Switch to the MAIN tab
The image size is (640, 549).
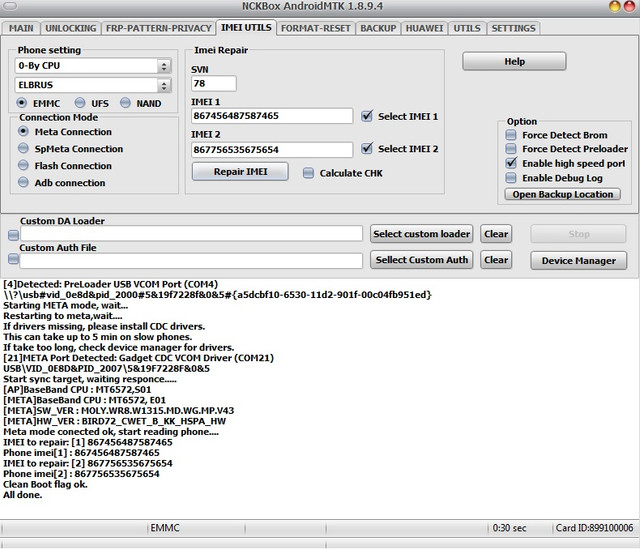[x=21, y=28]
